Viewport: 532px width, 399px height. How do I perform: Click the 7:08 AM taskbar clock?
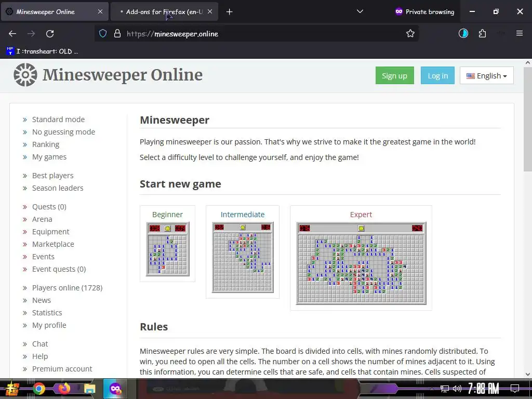tap(484, 389)
